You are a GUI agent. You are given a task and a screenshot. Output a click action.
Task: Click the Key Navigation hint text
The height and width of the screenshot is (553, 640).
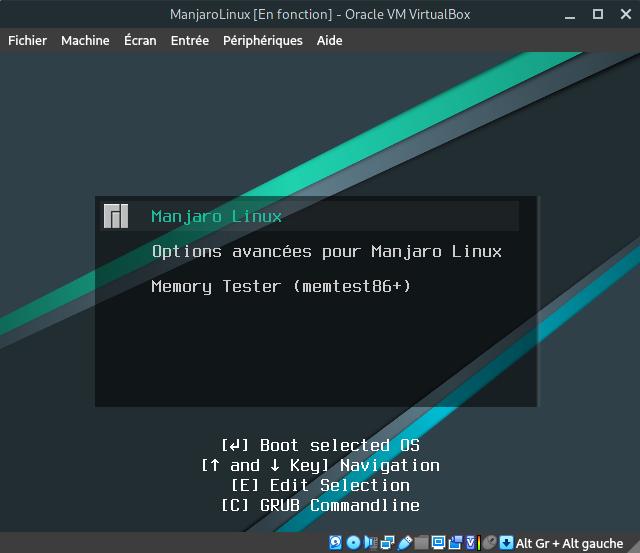click(320, 465)
